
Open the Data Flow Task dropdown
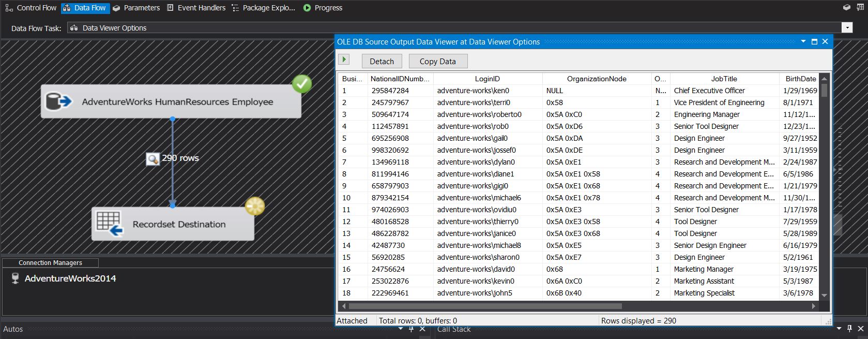click(847, 28)
